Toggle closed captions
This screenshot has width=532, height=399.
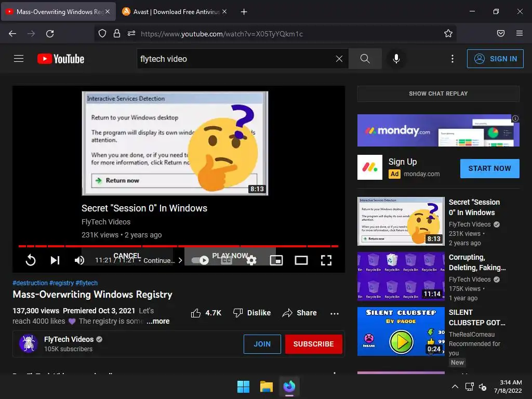(x=227, y=260)
